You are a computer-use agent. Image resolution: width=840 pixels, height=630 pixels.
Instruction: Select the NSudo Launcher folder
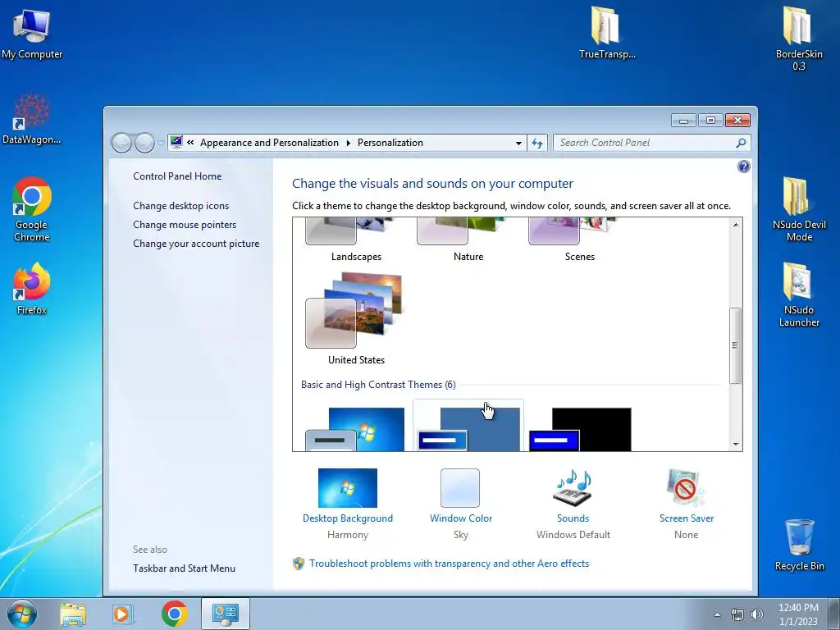[799, 294]
